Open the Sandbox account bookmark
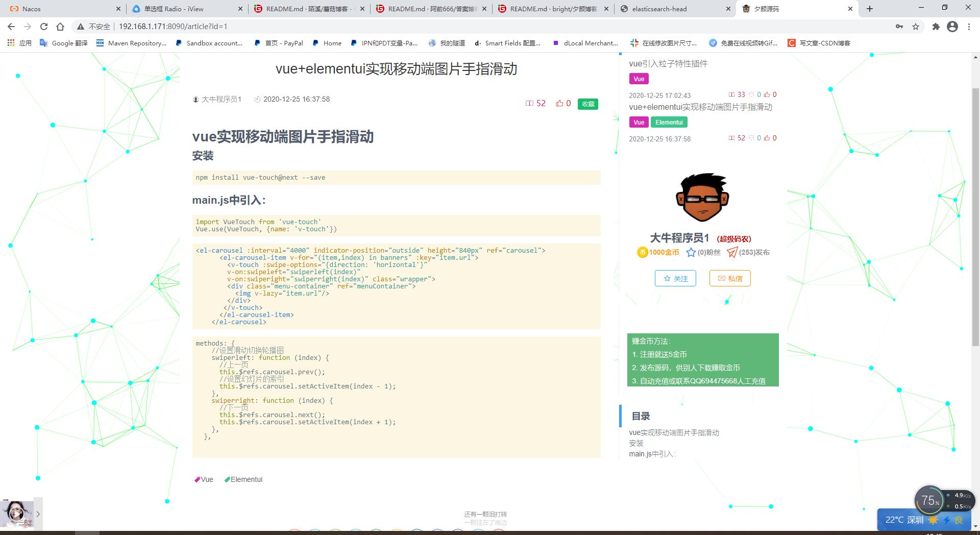Screen dimensions: 980x535 tap(209, 43)
